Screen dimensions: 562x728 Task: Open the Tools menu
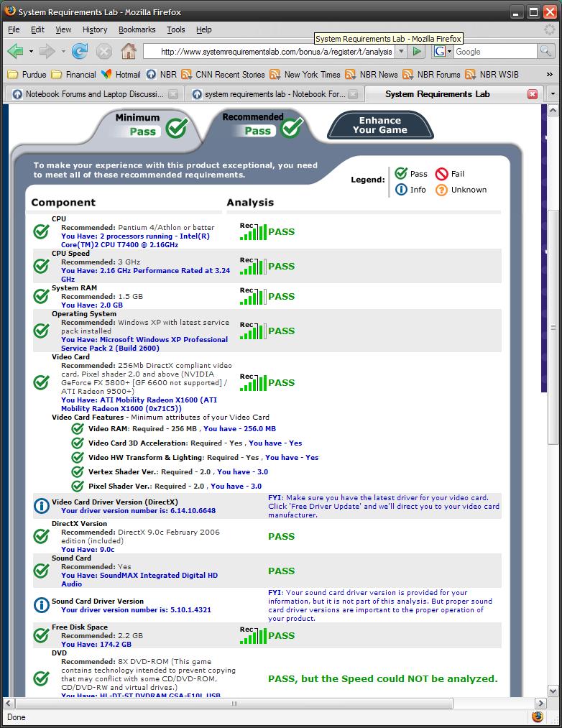[x=176, y=29]
